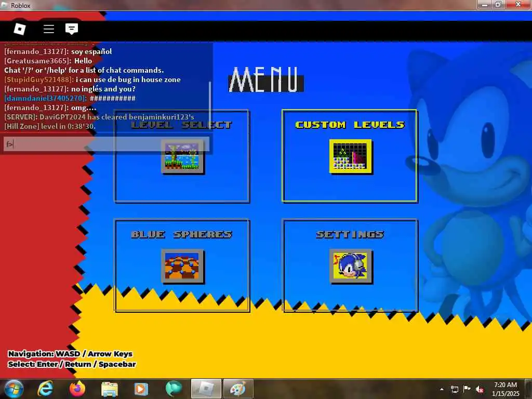
Task: Click the damndaniel37405270 username in chat
Action: tap(46, 98)
